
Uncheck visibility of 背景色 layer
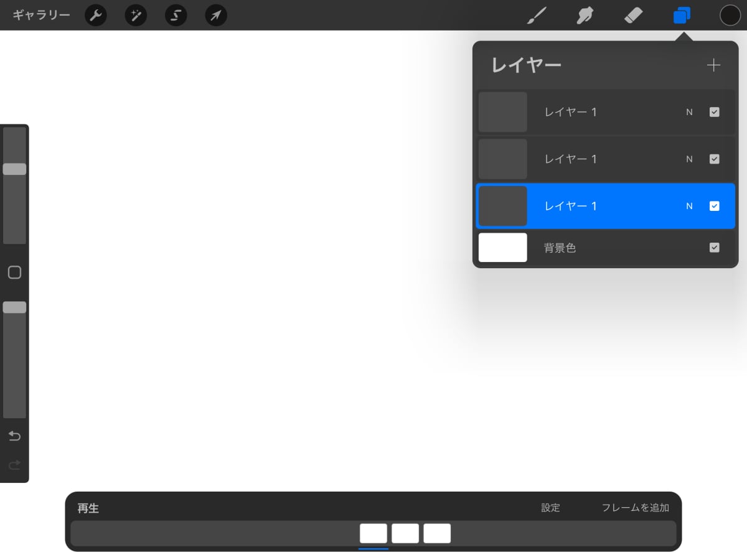pyautogui.click(x=714, y=248)
